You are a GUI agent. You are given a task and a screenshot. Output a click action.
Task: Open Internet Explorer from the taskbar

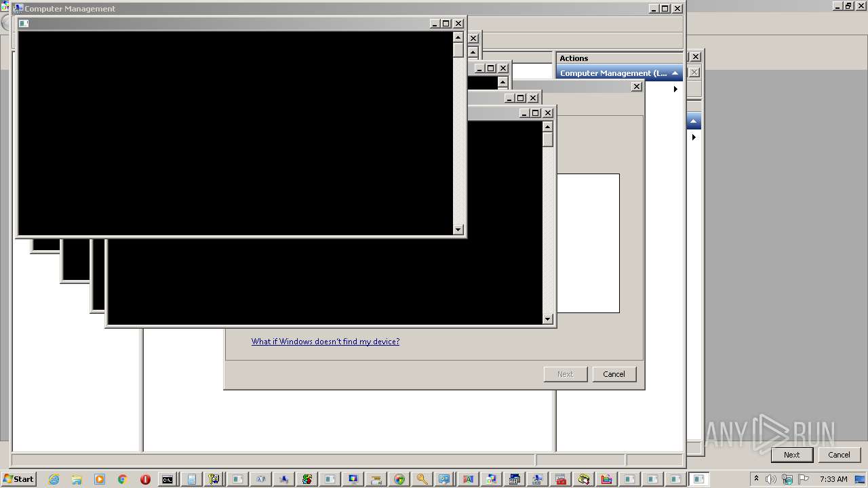[x=54, y=479]
